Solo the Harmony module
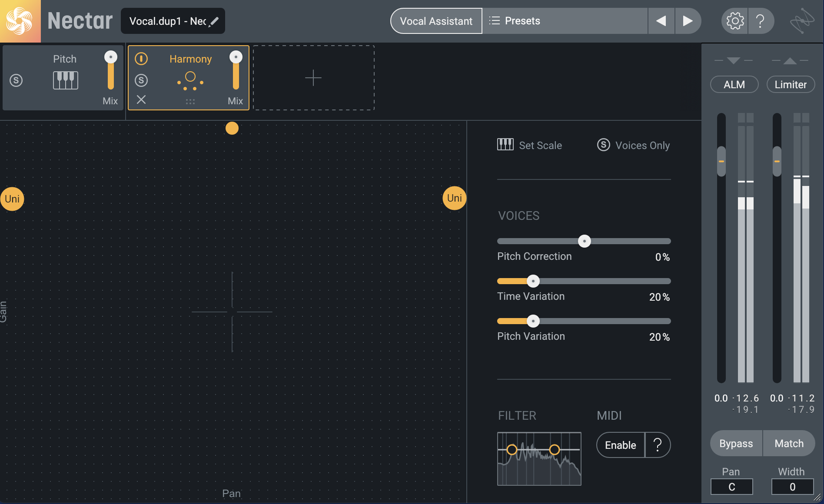This screenshot has width=824, height=504. point(141,80)
